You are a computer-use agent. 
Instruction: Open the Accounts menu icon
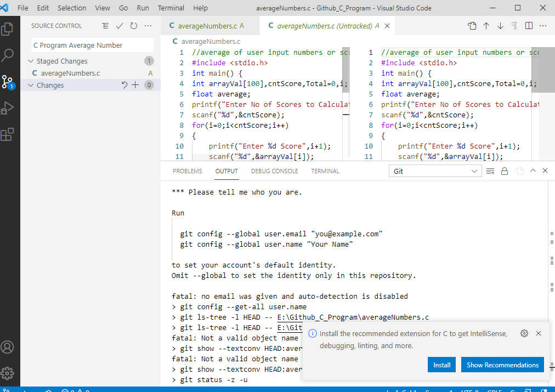coord(8,347)
